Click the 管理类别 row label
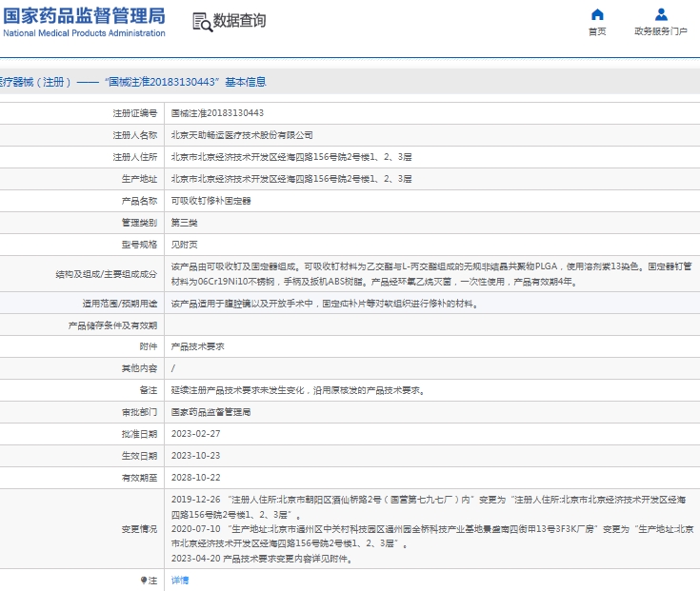Image resolution: width=700 pixels, height=591 pixels. click(139, 223)
